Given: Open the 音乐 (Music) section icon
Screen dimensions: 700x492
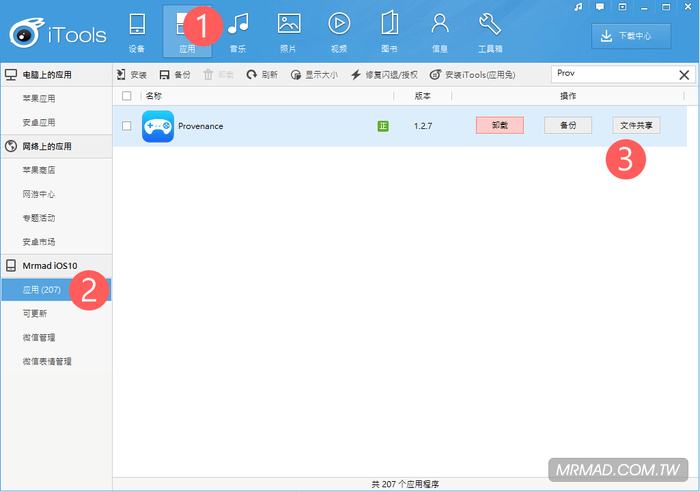Looking at the screenshot, I should click(239, 25).
